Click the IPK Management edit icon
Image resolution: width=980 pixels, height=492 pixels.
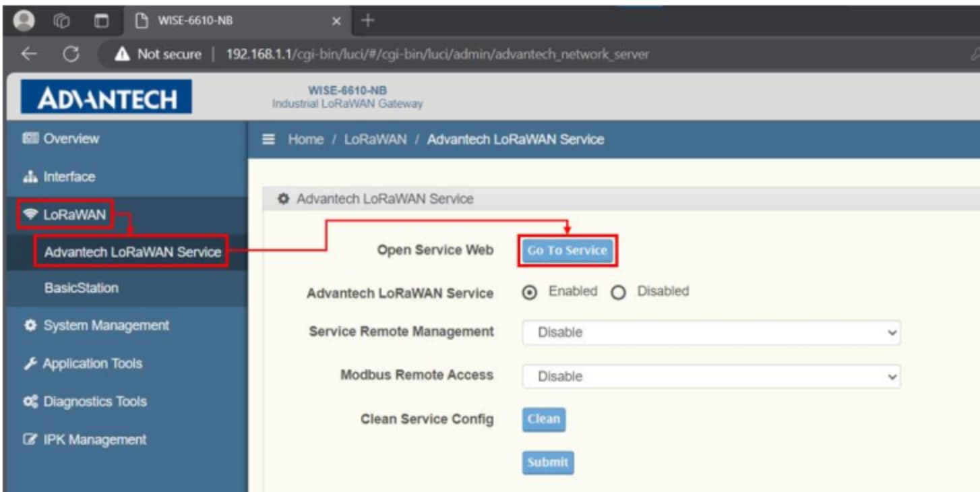pyautogui.click(x=31, y=440)
